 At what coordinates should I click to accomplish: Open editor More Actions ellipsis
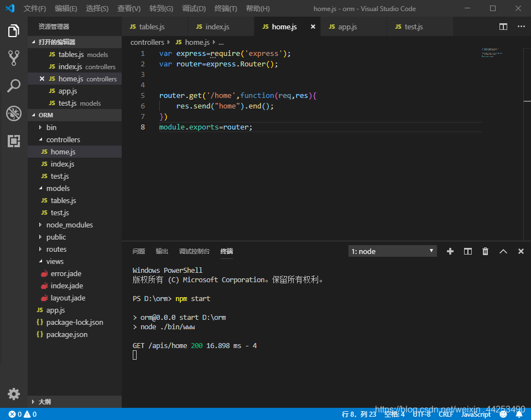tap(521, 27)
